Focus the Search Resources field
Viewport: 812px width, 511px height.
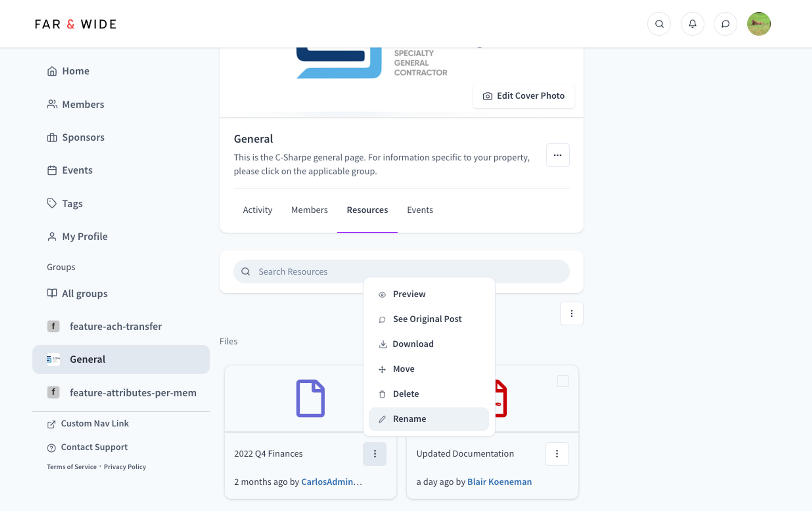(401, 272)
